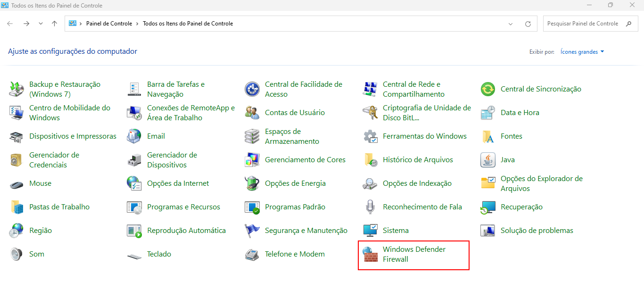The image size is (644, 282).
Task: Click Ferramentas do Windows gear icon
Action: click(370, 136)
